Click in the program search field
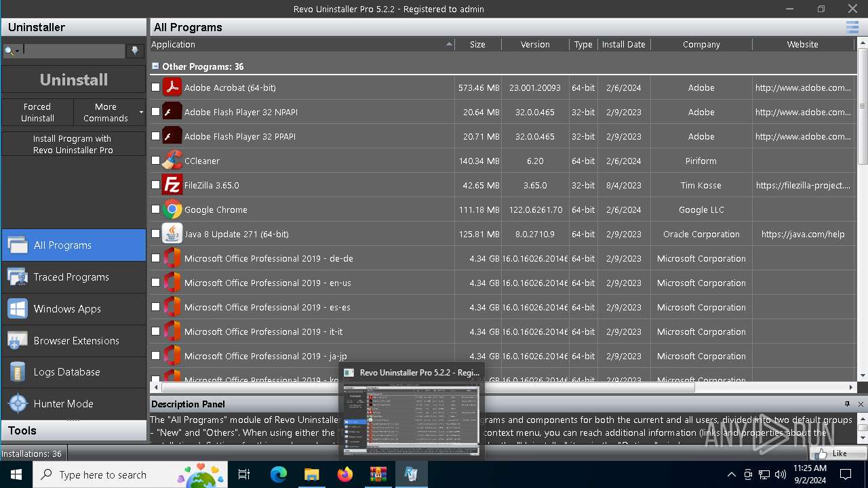The height and width of the screenshot is (488, 868). click(x=73, y=51)
